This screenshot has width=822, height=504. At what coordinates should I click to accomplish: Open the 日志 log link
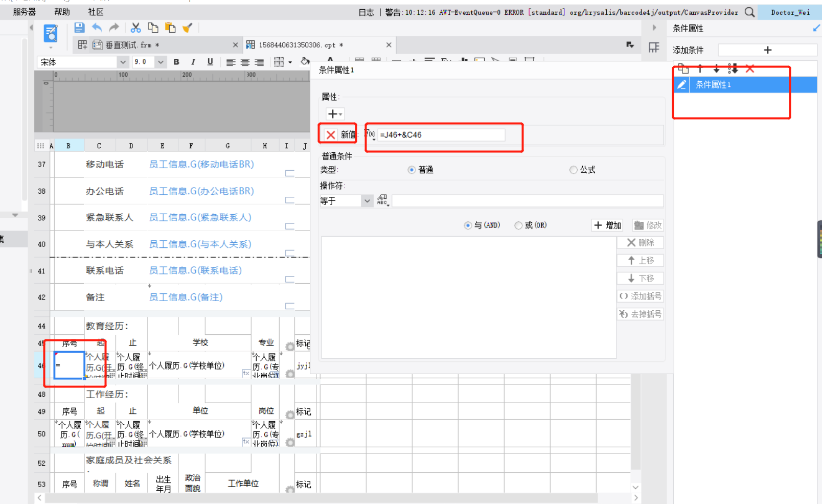366,12
